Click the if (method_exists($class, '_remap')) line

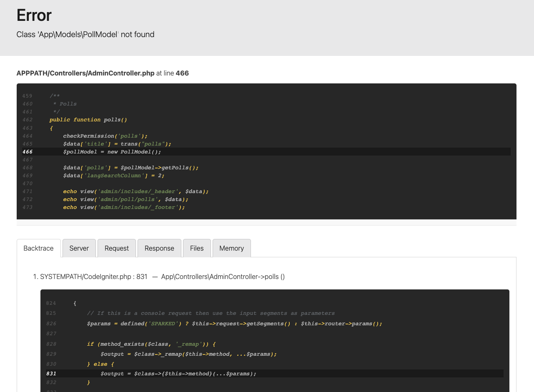(151, 344)
